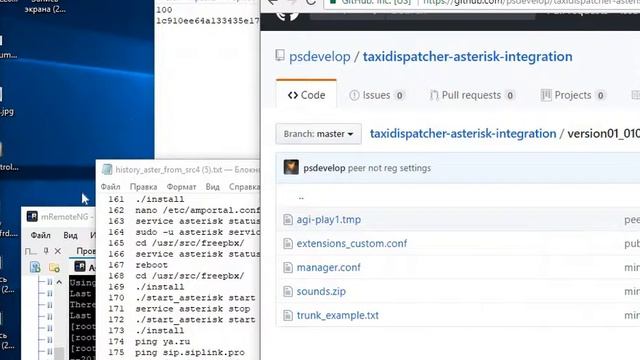Click New Folder icon in mRemoteNG toolbar
This screenshot has height=360, width=640.
pyautogui.click(x=54, y=267)
